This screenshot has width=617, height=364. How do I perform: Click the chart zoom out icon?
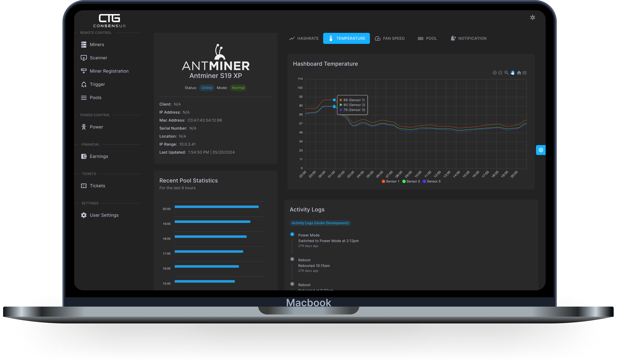tap(500, 73)
